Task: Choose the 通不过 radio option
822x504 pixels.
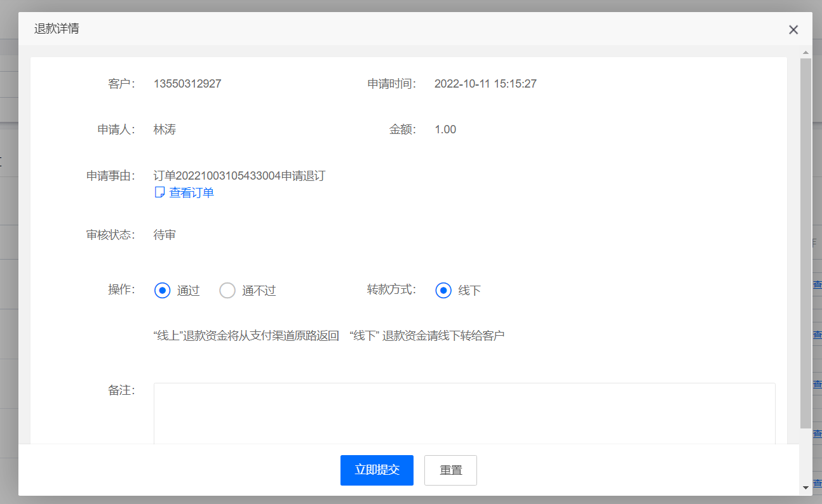Action: [x=227, y=291]
